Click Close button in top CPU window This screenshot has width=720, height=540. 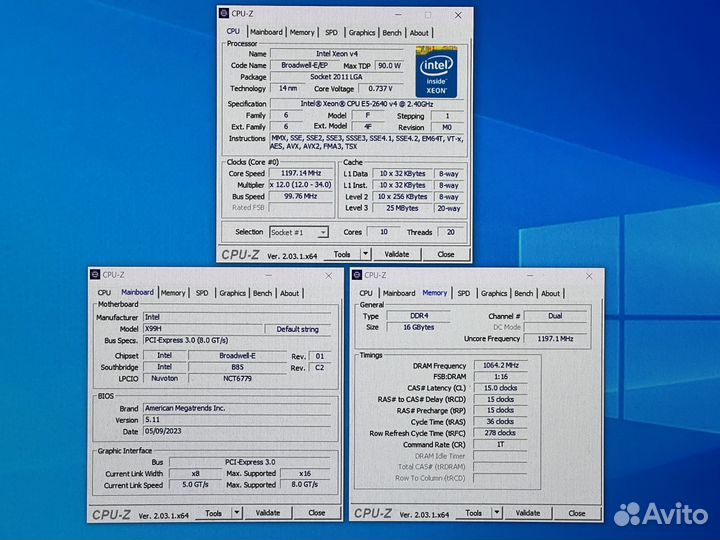(446, 254)
